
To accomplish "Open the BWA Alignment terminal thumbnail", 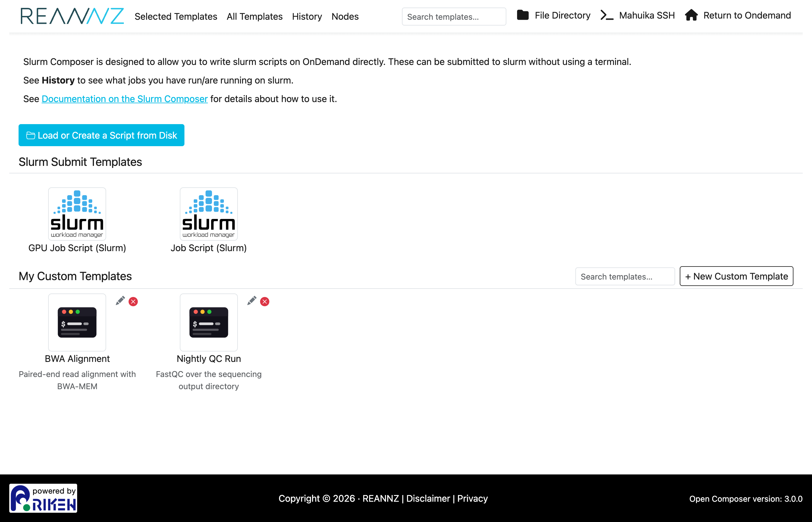I will click(77, 322).
